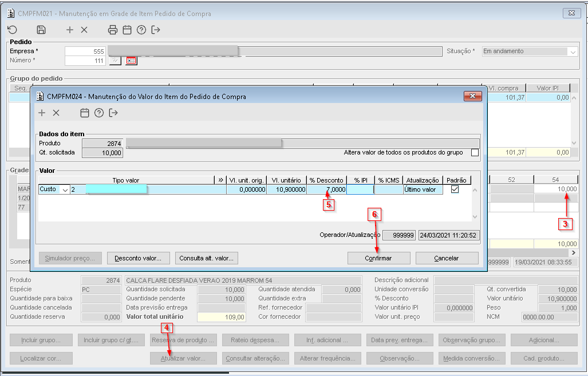Click the Atualização cell Último valor
Viewport: 588px width, 376px height.
coord(423,189)
